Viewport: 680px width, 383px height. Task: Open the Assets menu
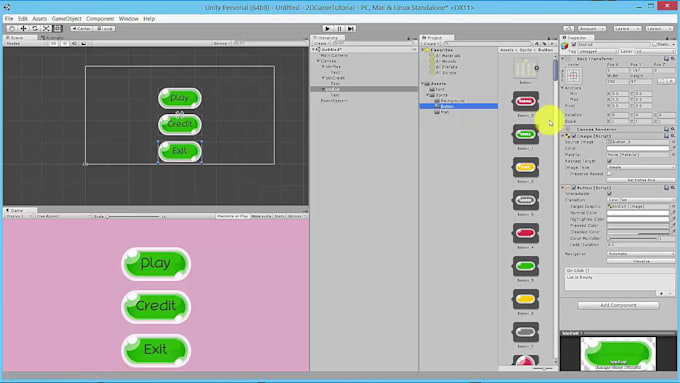(39, 19)
